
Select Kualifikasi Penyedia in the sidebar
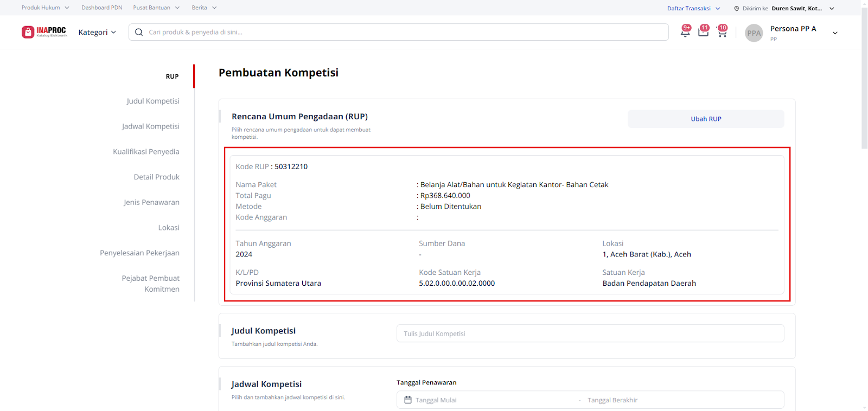tap(146, 152)
